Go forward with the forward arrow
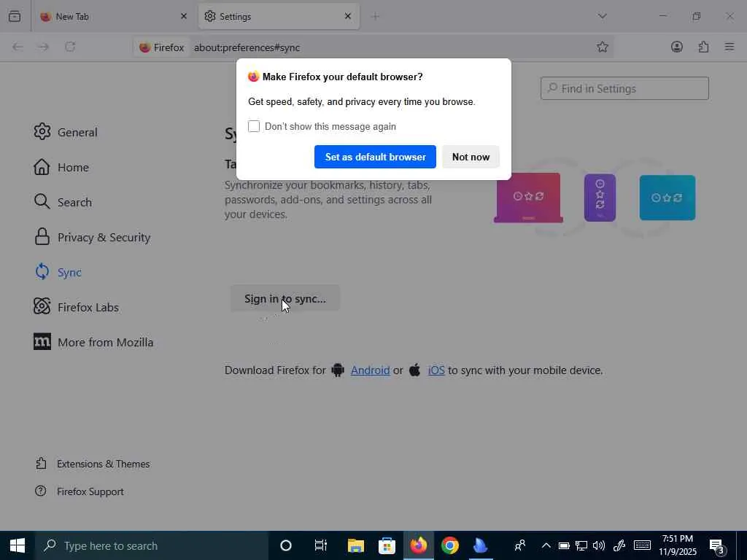Image resolution: width=747 pixels, height=560 pixels. coord(43,47)
